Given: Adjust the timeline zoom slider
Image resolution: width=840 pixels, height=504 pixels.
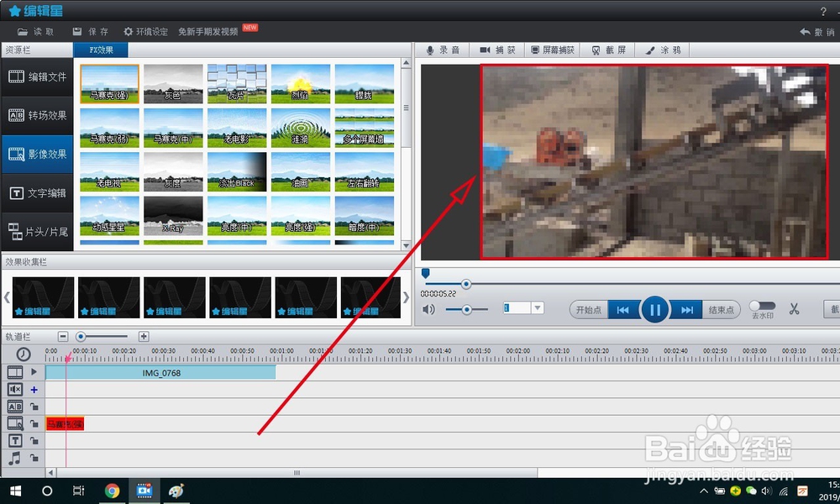Looking at the screenshot, I should point(81,336).
